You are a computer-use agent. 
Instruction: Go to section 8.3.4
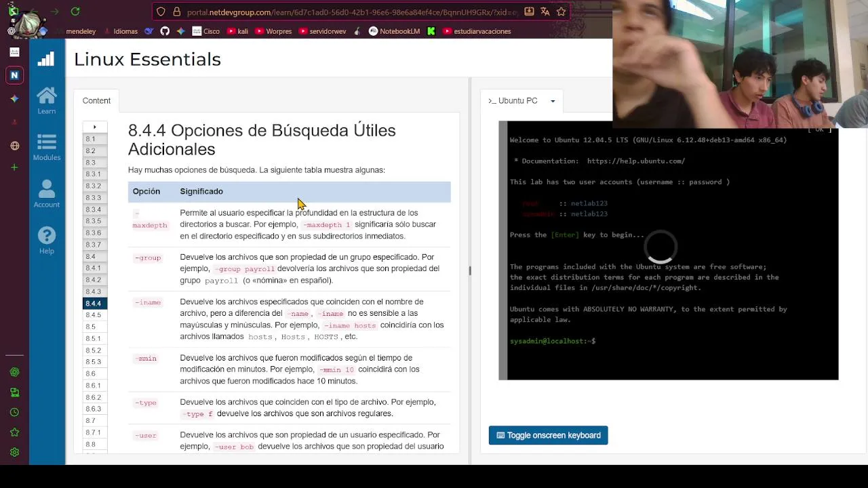click(95, 209)
